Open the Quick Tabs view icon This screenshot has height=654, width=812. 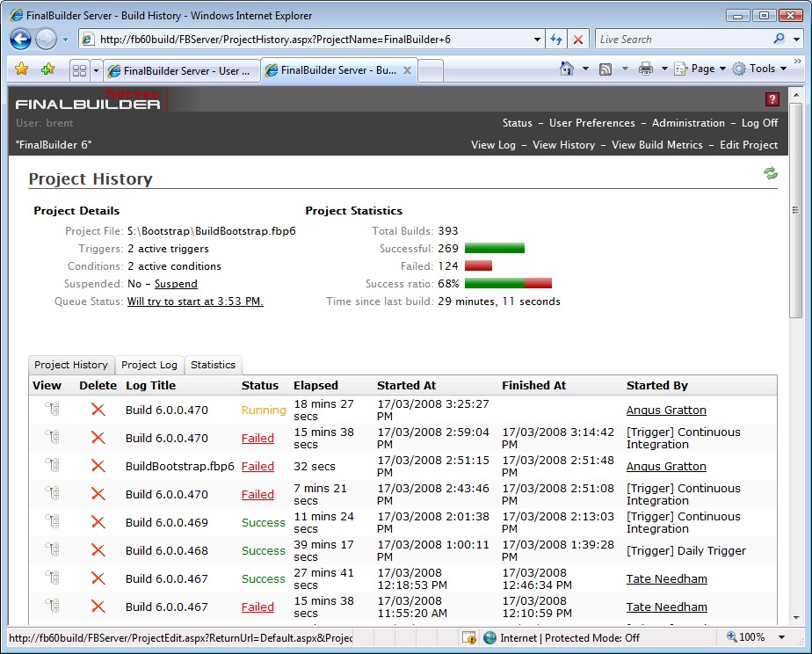80,70
